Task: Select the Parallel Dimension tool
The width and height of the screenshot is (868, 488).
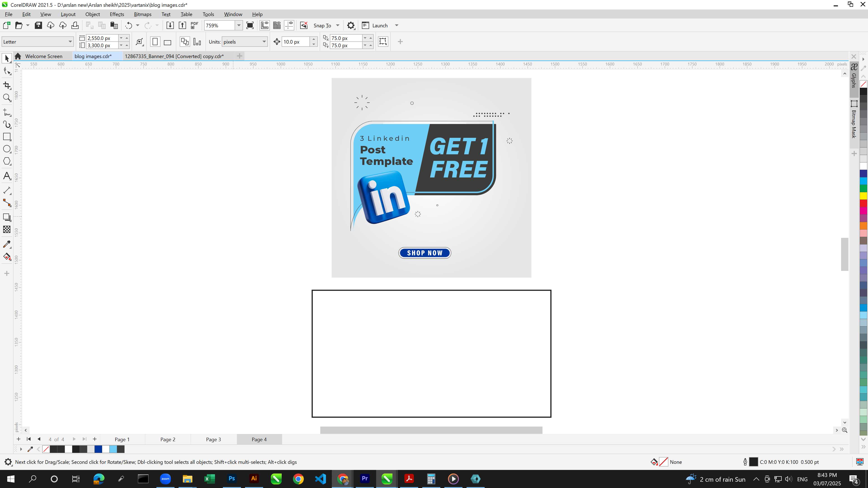Action: 7,190
